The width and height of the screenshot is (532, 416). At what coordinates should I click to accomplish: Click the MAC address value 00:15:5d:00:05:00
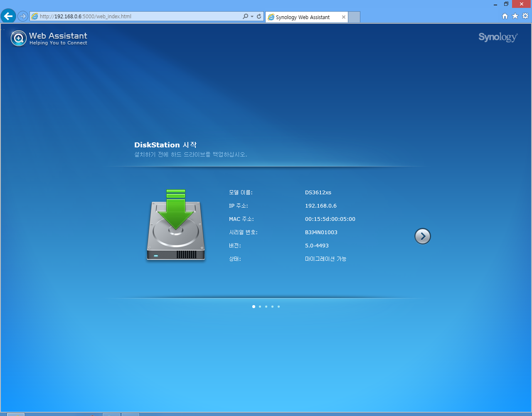click(330, 219)
